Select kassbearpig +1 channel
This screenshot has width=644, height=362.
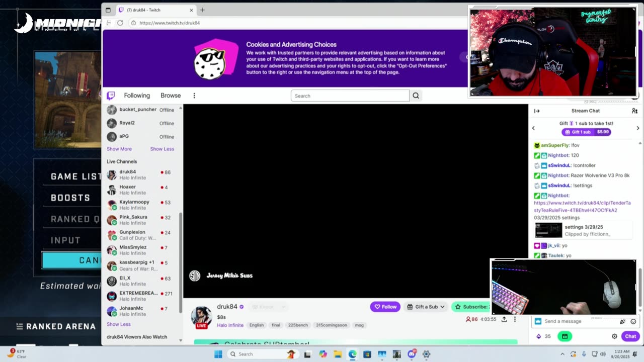[x=140, y=265]
